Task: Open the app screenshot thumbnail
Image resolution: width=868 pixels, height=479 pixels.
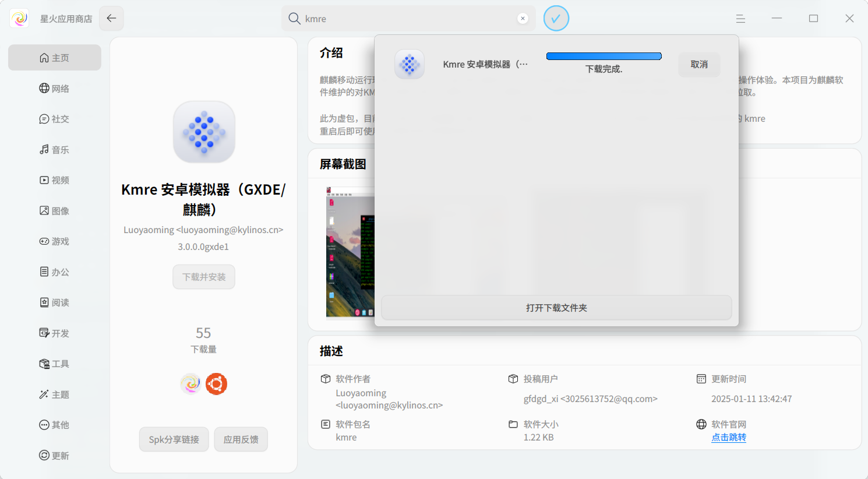Action: coord(350,252)
